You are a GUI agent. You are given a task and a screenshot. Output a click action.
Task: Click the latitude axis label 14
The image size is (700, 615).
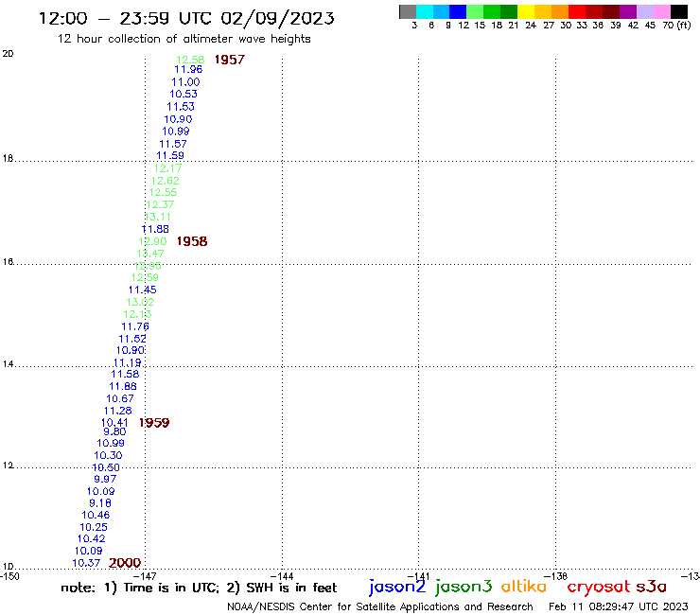pyautogui.click(x=8, y=364)
